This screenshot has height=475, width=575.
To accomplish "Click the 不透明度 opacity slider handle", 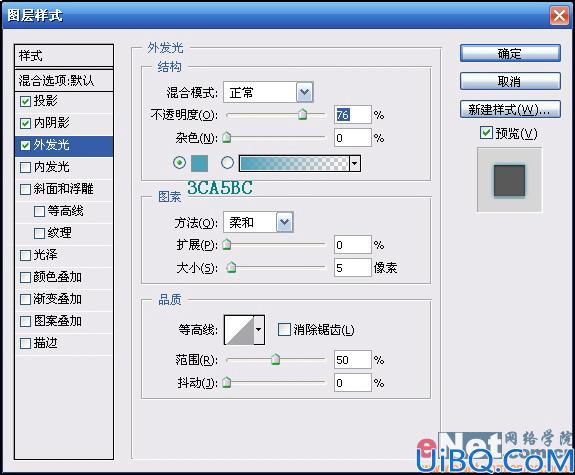I will [x=303, y=114].
